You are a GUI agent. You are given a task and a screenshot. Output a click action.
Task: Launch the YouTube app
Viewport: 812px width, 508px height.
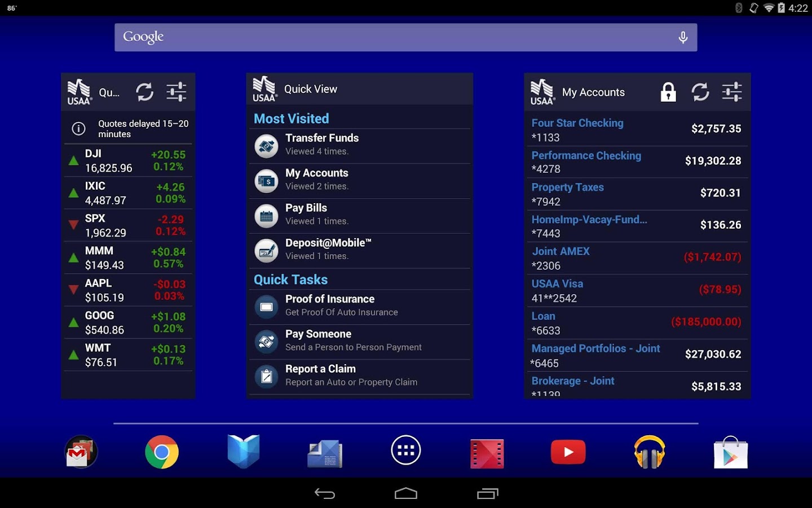(x=568, y=452)
